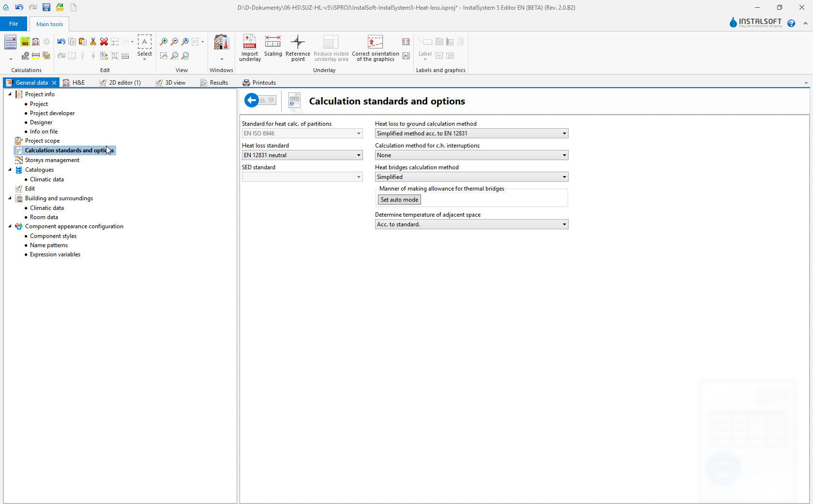
Task: Expand the Heat bridges calculation method dropdown
Action: (x=564, y=177)
